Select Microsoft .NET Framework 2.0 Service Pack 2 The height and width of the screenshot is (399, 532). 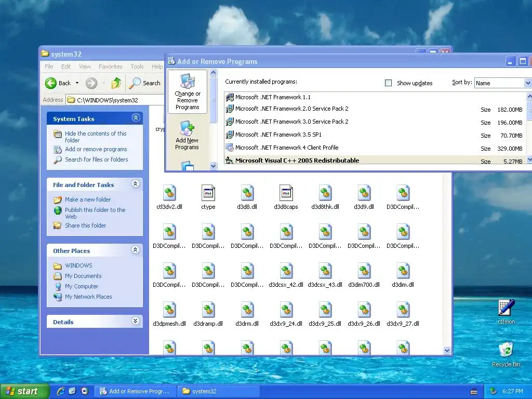pos(375,109)
